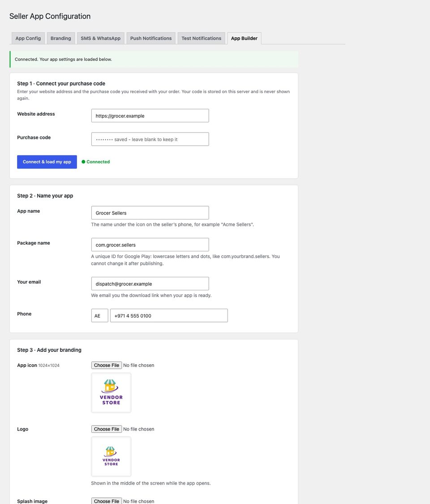430x504 pixels.
Task: Edit the App name field
Action: (150, 213)
